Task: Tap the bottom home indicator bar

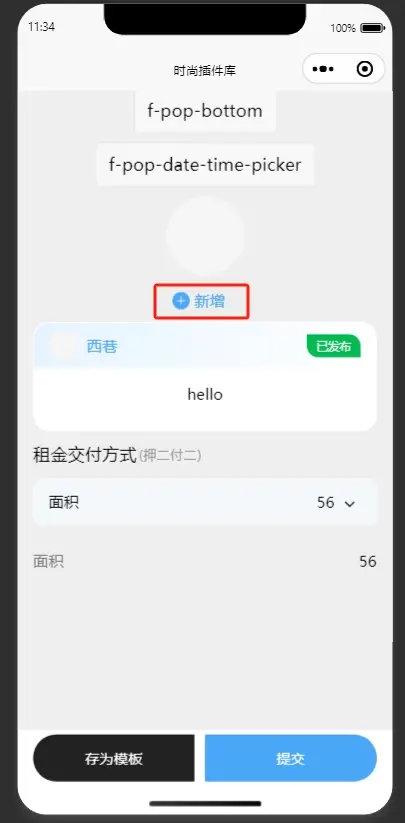Action: point(205,804)
